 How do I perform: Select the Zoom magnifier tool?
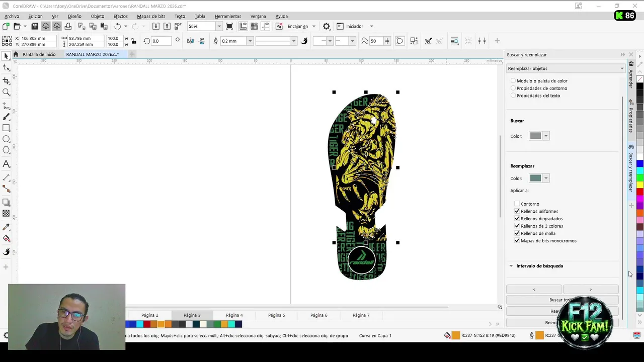[6, 92]
